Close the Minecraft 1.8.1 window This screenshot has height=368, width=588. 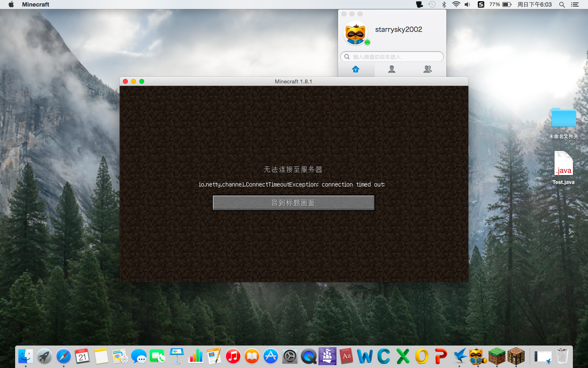[125, 81]
